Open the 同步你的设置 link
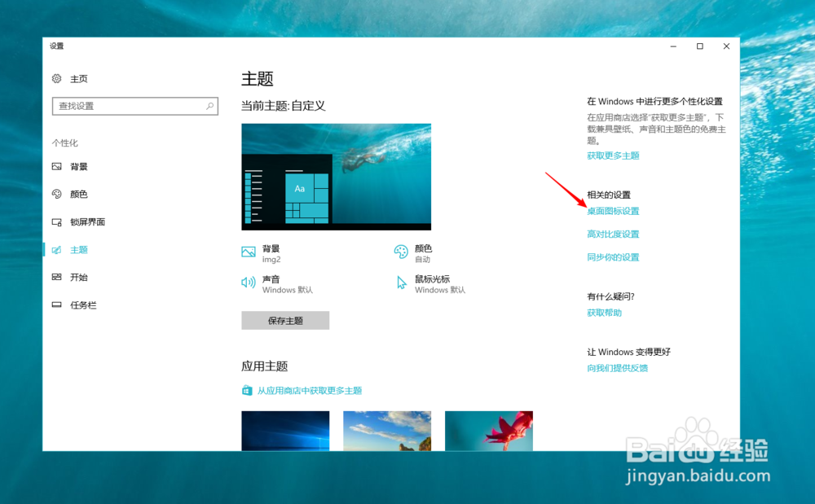 pos(613,257)
